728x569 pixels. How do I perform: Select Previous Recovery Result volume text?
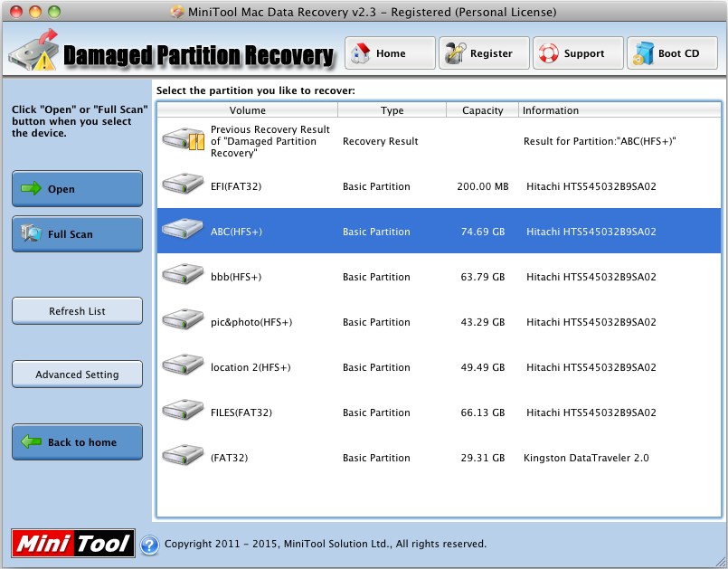pos(270,141)
